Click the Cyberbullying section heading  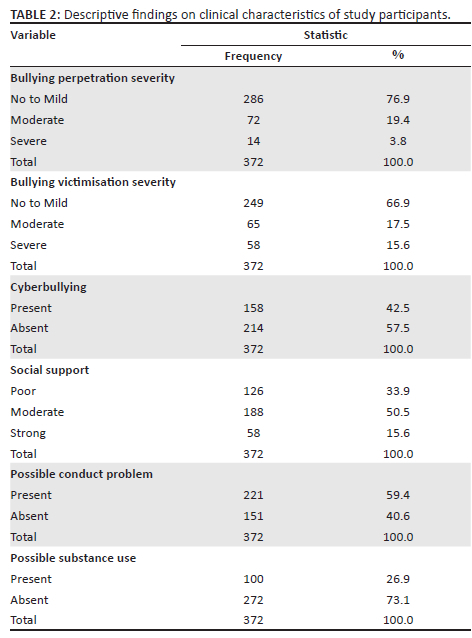click(x=48, y=287)
